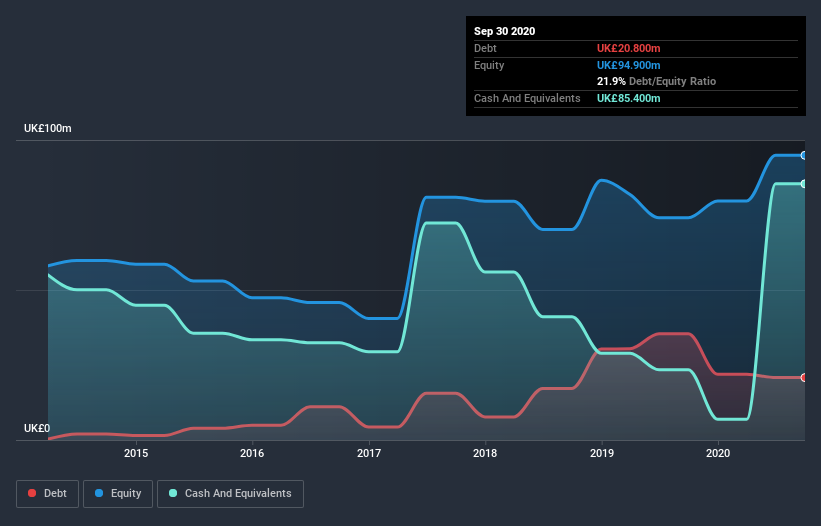This screenshot has width=821, height=526.
Task: Click the Cash data point at chart end
Action: pyautogui.click(x=804, y=184)
